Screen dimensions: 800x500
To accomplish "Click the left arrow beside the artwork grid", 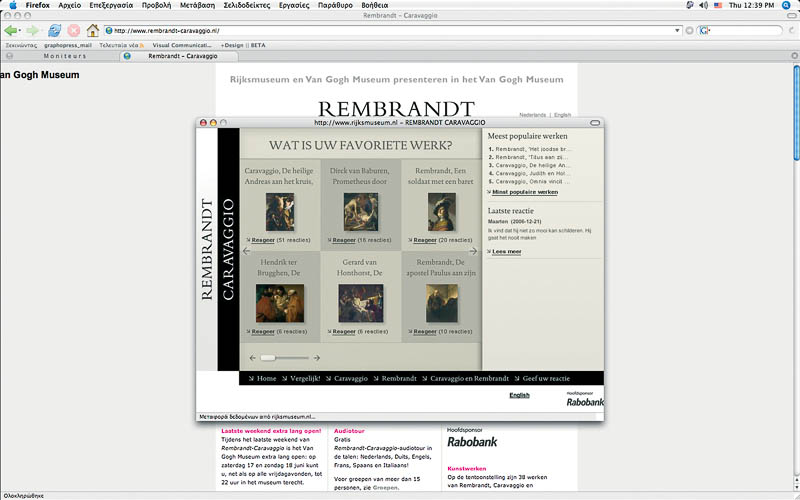I will click(x=246, y=251).
